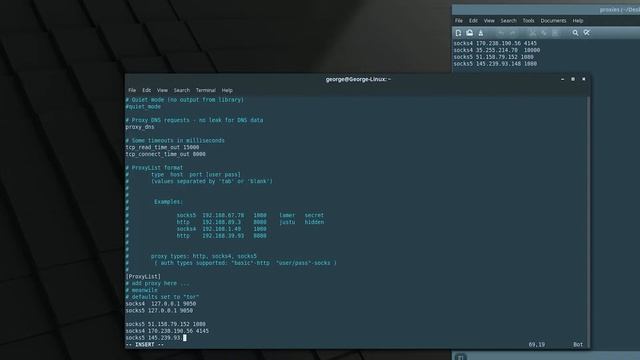Viewport: 640px width, 360px height.
Task: Click the 'Bot' scroll position indicator
Action: coord(578,344)
